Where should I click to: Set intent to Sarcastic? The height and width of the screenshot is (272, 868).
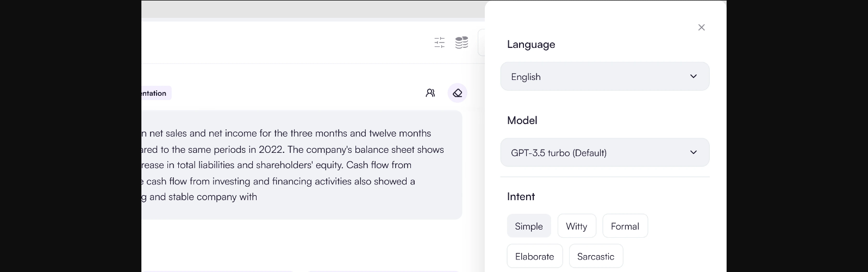(596, 256)
